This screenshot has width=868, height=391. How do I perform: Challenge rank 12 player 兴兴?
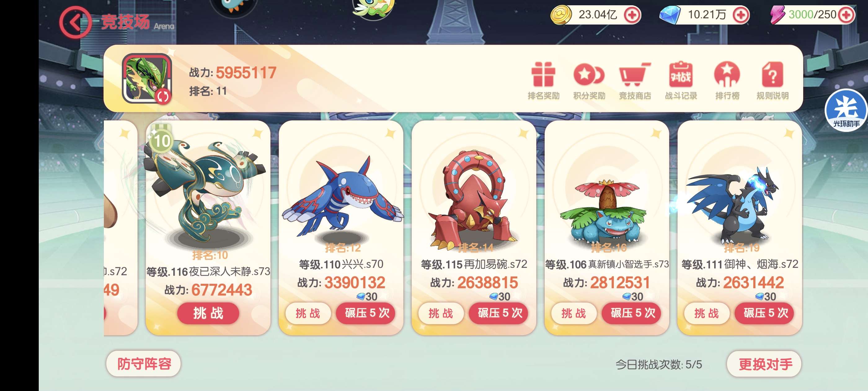coord(308,313)
